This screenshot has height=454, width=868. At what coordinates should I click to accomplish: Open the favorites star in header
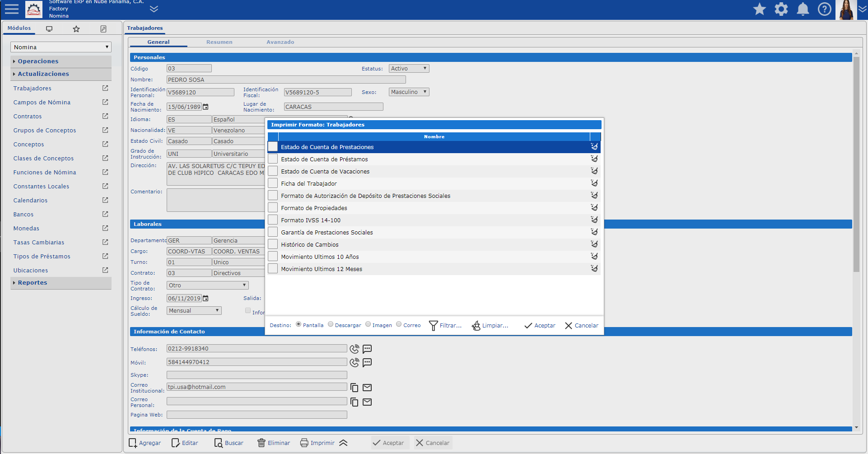pyautogui.click(x=759, y=9)
